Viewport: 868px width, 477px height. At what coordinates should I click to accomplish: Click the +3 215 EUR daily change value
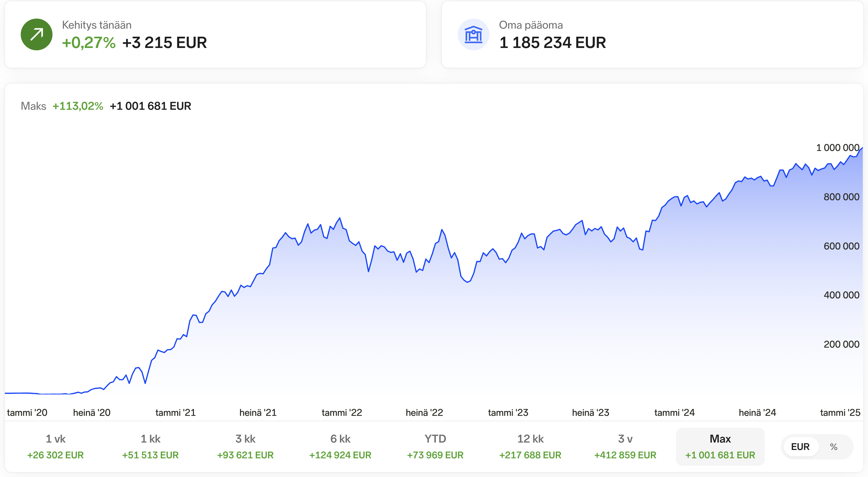[164, 43]
